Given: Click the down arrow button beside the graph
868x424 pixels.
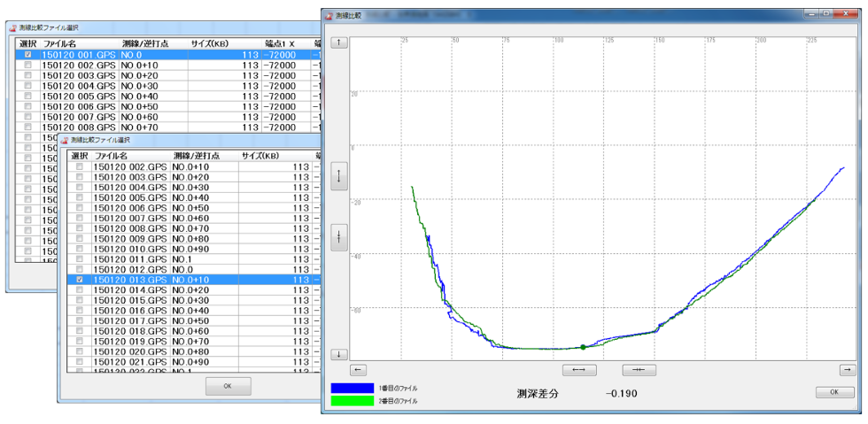Looking at the screenshot, I should tap(339, 355).
